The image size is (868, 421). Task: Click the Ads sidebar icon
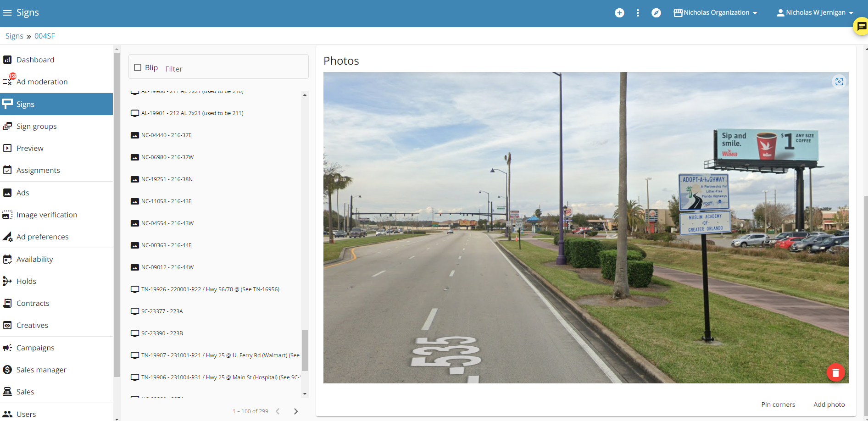click(x=7, y=193)
